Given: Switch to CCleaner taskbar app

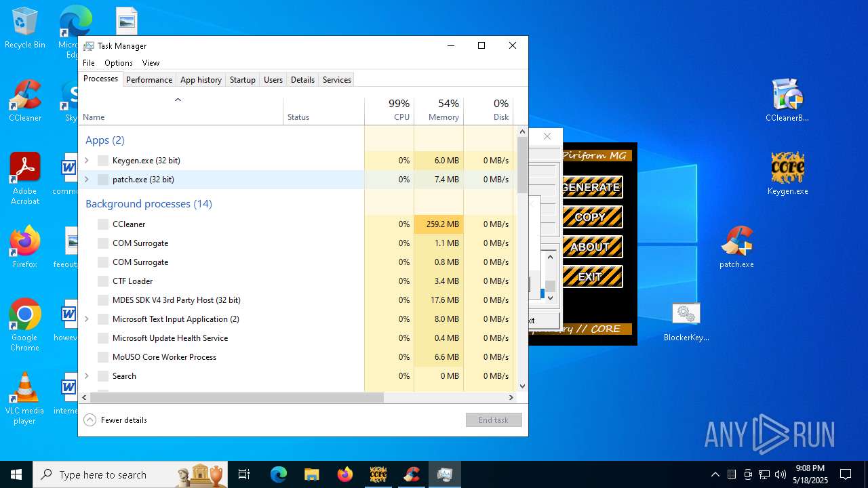Looking at the screenshot, I should click(x=412, y=474).
